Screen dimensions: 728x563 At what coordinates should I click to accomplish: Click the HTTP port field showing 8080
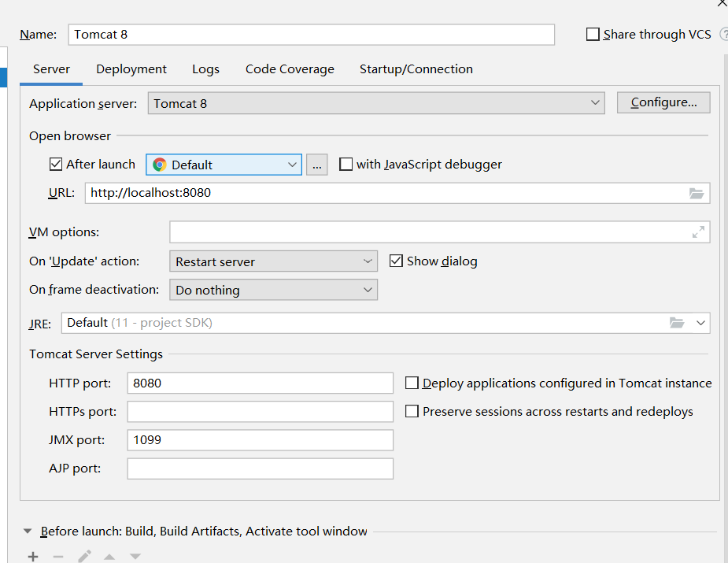(260, 383)
